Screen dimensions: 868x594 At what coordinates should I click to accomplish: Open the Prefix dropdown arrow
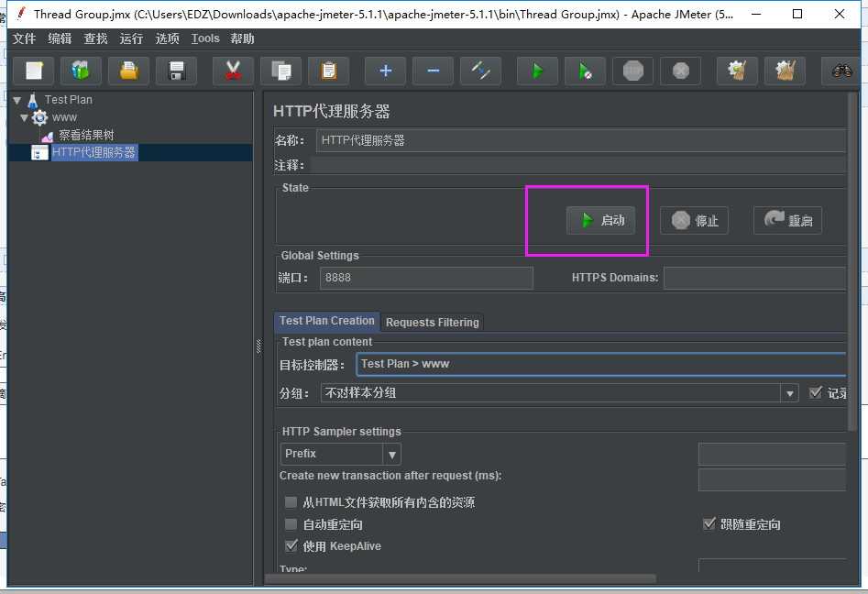pos(392,455)
